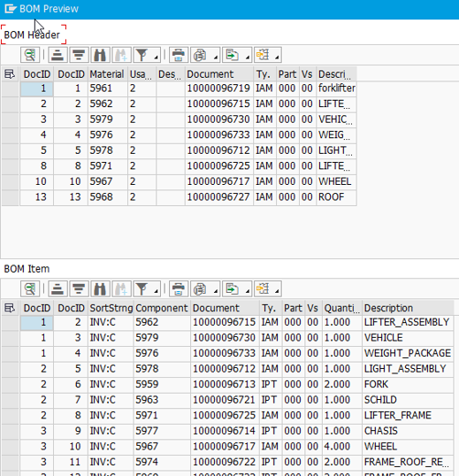459x476 pixels.
Task: Click Find Next in BOM Item toolbar
Action: [x=121, y=288]
